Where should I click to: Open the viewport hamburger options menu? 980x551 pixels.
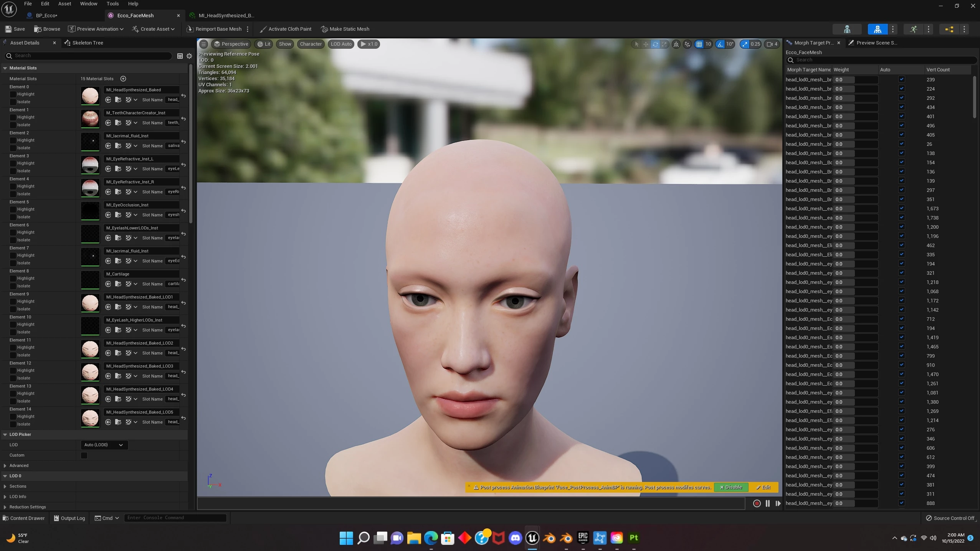[204, 44]
